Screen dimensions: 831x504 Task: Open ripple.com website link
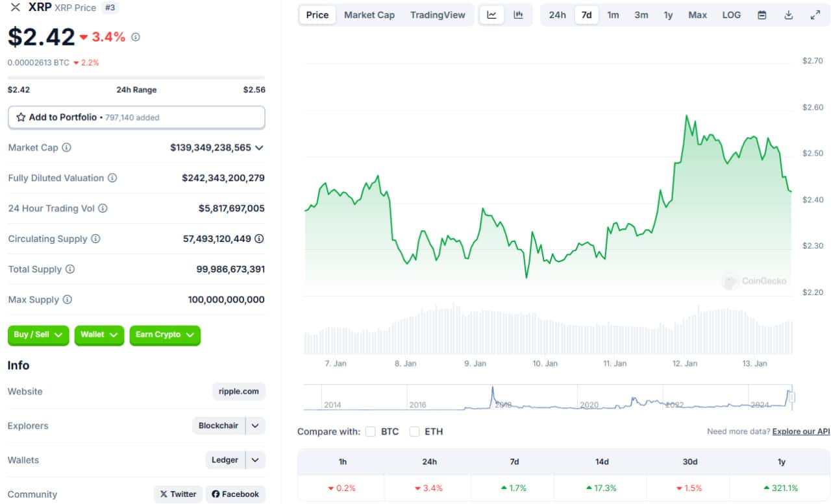coord(239,392)
